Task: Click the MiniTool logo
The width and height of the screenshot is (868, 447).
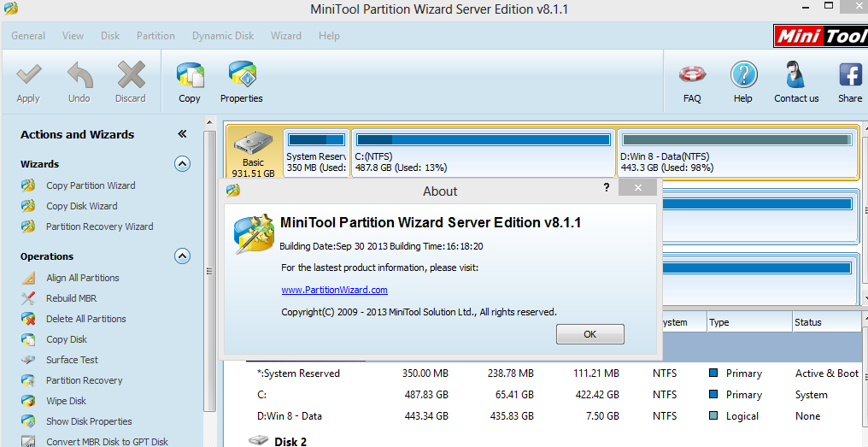Action: [820, 37]
